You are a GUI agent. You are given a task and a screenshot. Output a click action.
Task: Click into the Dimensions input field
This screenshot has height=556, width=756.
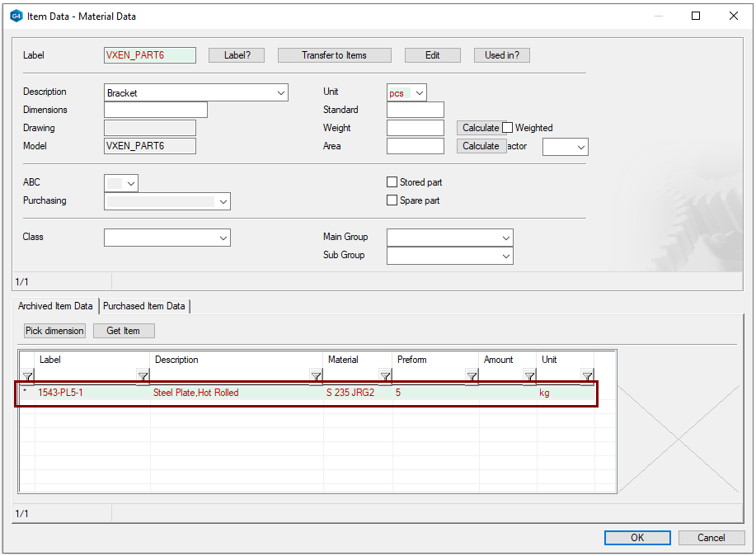click(156, 110)
